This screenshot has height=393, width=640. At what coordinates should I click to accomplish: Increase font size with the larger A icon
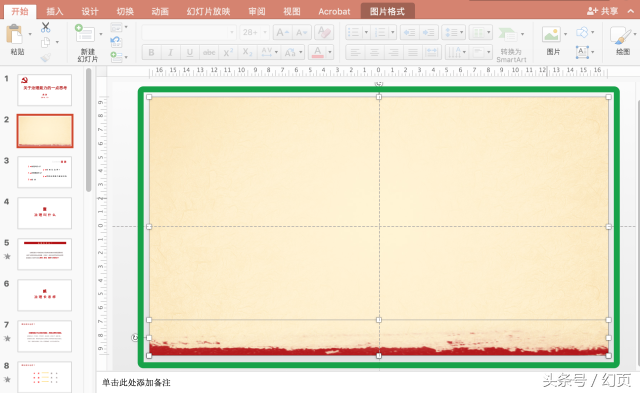tap(282, 32)
